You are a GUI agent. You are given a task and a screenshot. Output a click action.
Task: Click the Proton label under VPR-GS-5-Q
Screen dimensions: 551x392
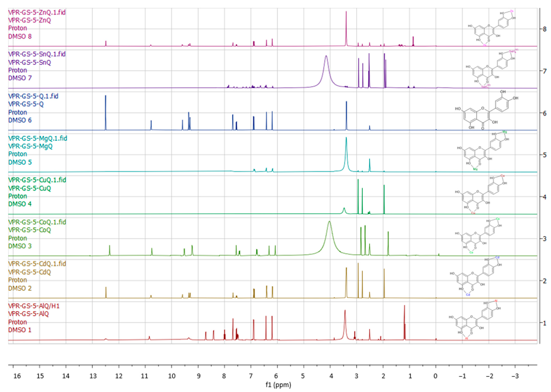(17, 112)
